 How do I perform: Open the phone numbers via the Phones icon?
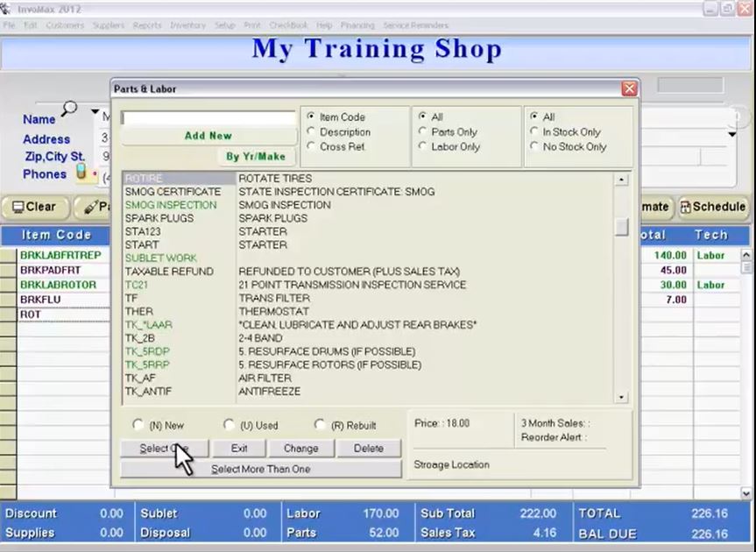(x=81, y=173)
